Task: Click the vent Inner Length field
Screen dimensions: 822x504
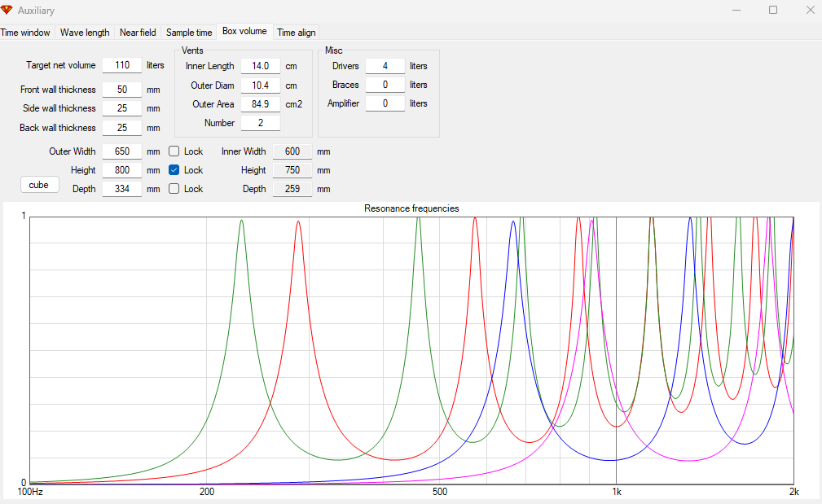Action: [x=261, y=66]
